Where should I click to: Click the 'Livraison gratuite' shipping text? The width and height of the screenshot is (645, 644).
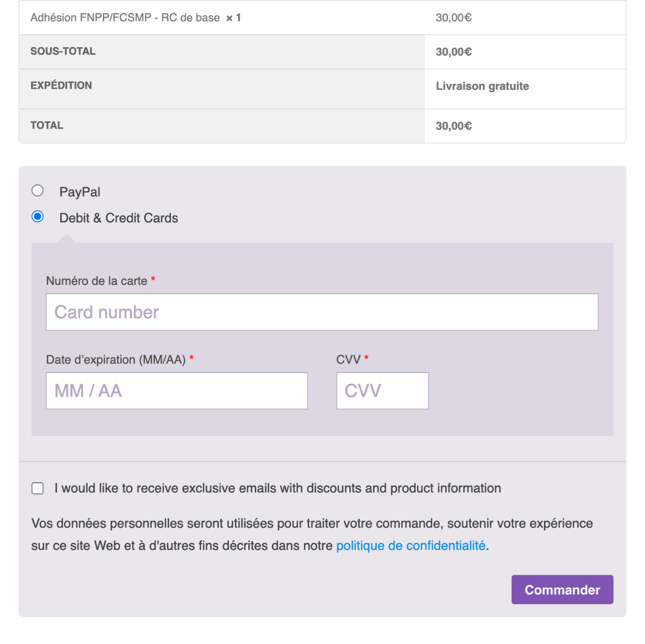[482, 86]
